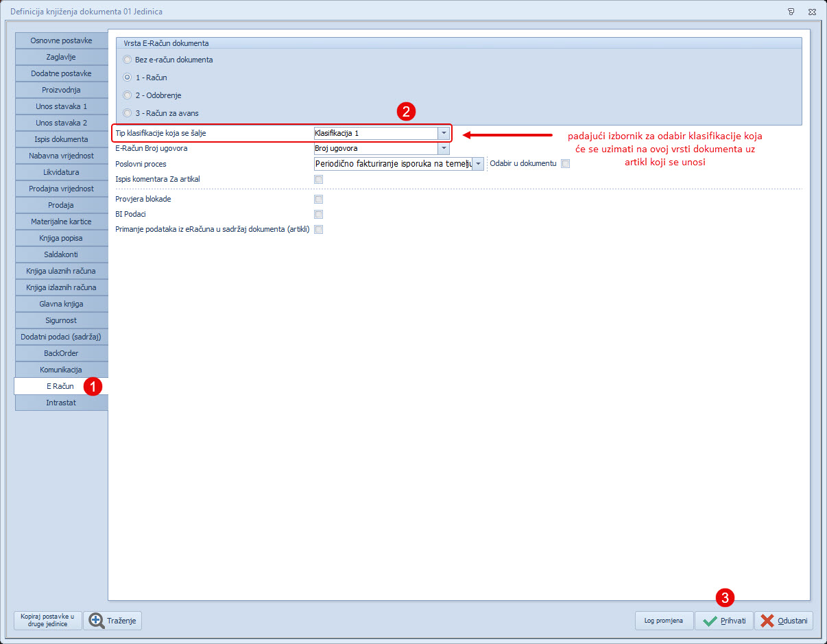The image size is (827, 644).
Task: Tick the 'Odabir u dokumentu' checkbox
Action: [x=565, y=163]
